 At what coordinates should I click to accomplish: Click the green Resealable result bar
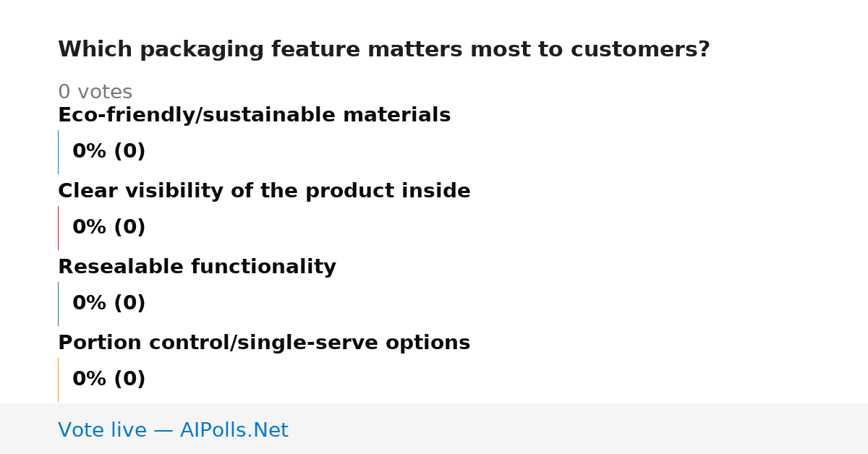58,304
